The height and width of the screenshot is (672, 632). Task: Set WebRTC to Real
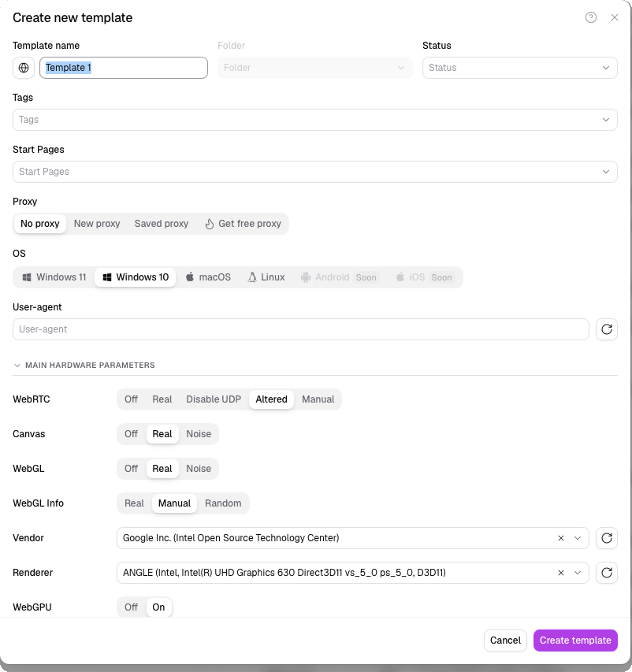(x=162, y=399)
